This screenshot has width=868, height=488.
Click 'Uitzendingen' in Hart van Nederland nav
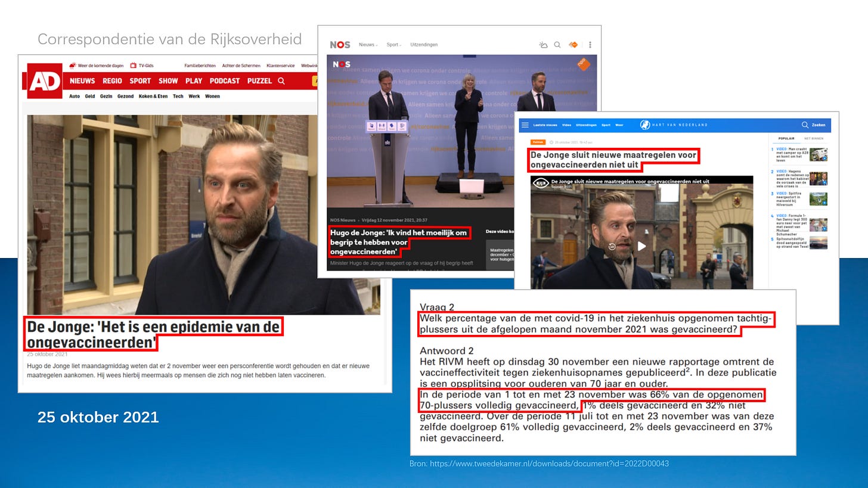coord(587,125)
